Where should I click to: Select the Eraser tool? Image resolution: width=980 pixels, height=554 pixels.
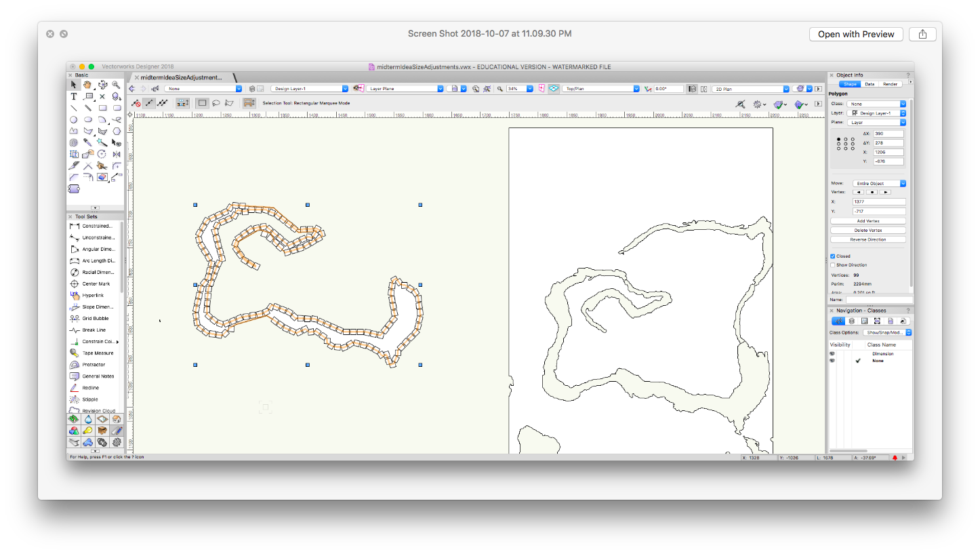[102, 177]
